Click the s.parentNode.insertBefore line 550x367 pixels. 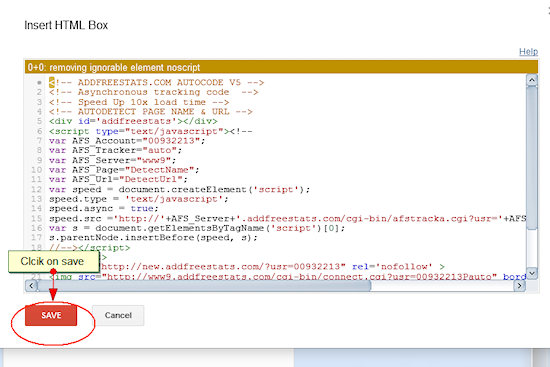153,238
